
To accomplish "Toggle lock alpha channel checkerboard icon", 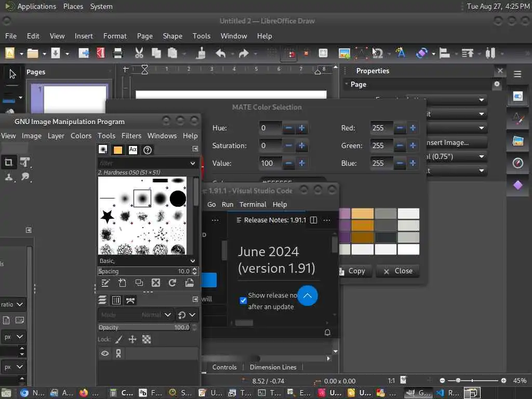I will coord(146,339).
